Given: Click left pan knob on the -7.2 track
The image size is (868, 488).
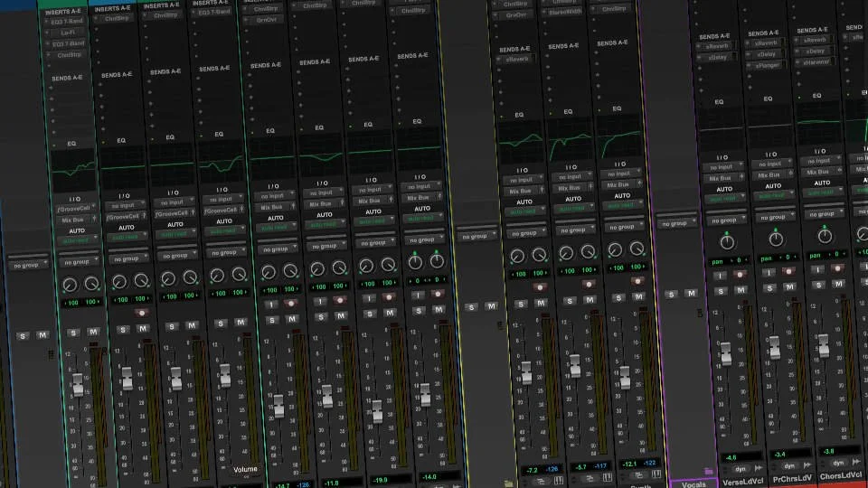Looking at the screenshot, I should tap(517, 256).
